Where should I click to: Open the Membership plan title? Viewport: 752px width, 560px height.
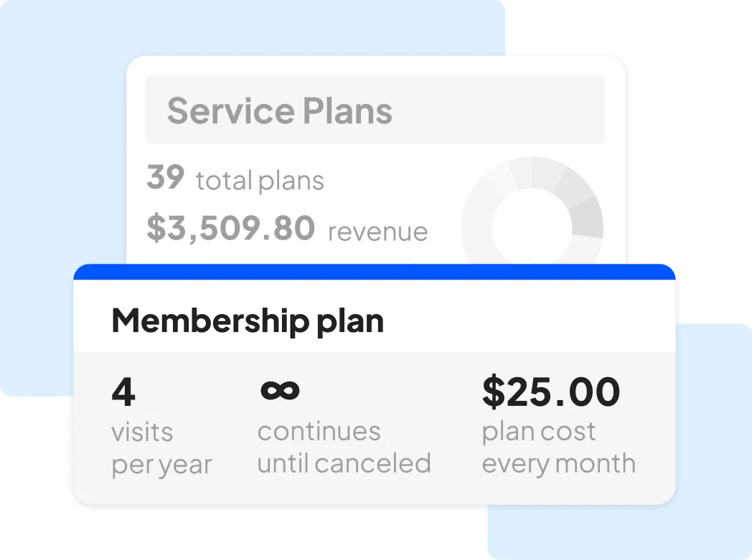point(248,321)
